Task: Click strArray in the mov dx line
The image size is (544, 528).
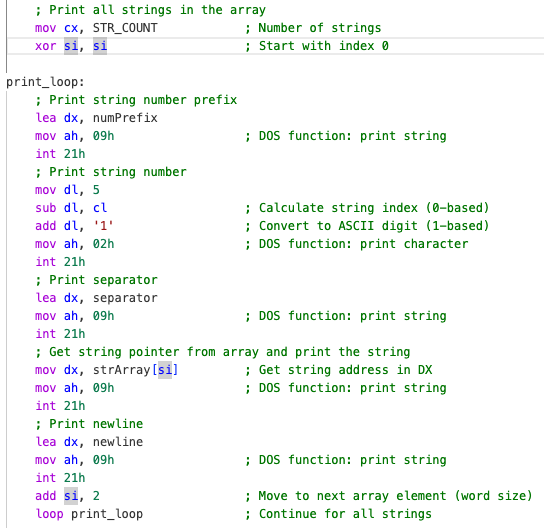Action: tap(121, 370)
